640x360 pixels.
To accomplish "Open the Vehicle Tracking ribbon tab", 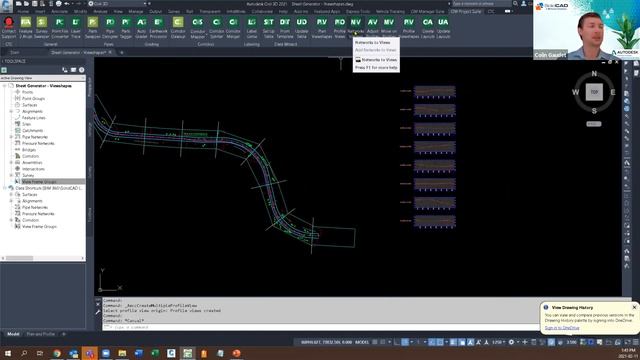I will (390, 11).
